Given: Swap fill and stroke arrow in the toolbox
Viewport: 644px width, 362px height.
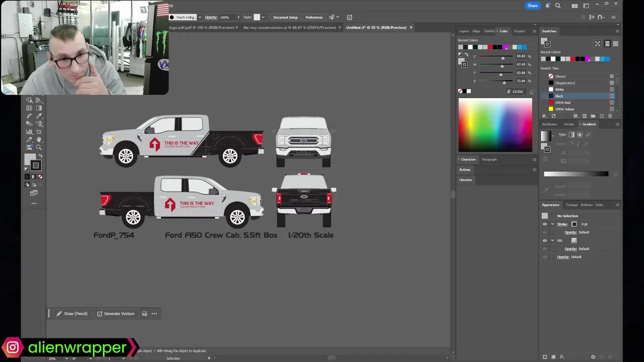Looking at the screenshot, I should tap(41, 156).
